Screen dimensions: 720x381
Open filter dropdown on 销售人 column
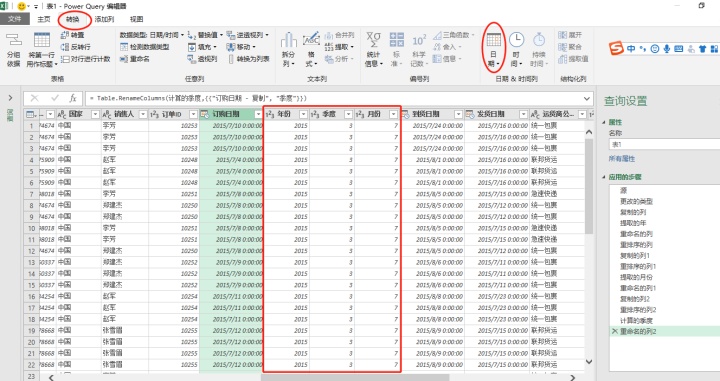coord(143,114)
